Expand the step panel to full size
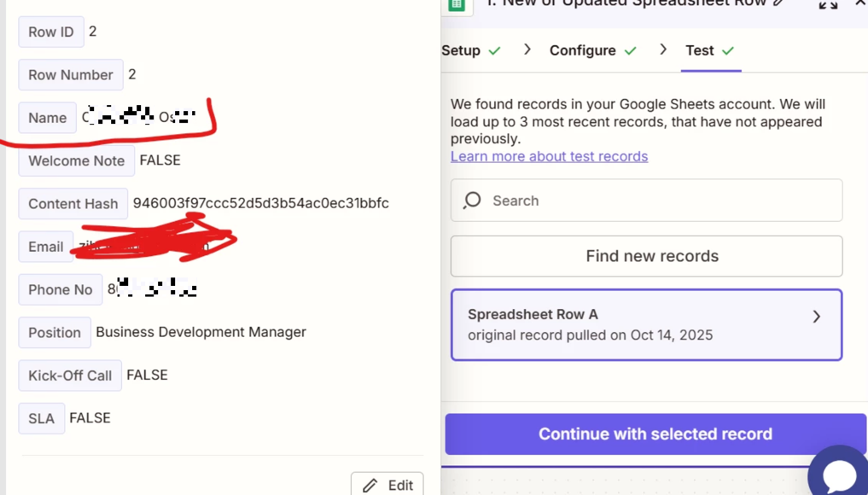Viewport: 868px width, 495px height. [x=827, y=4]
